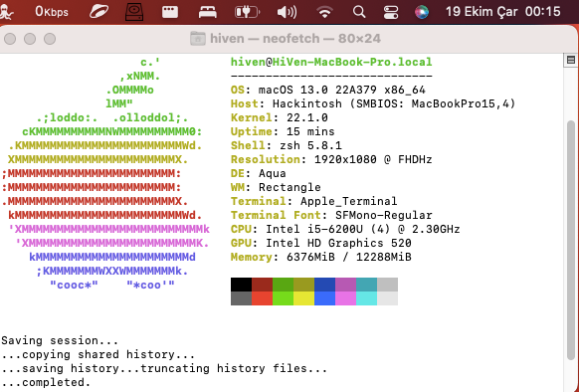Click the dark blue color block
Viewport: 579px width, 392px height.
[325, 285]
